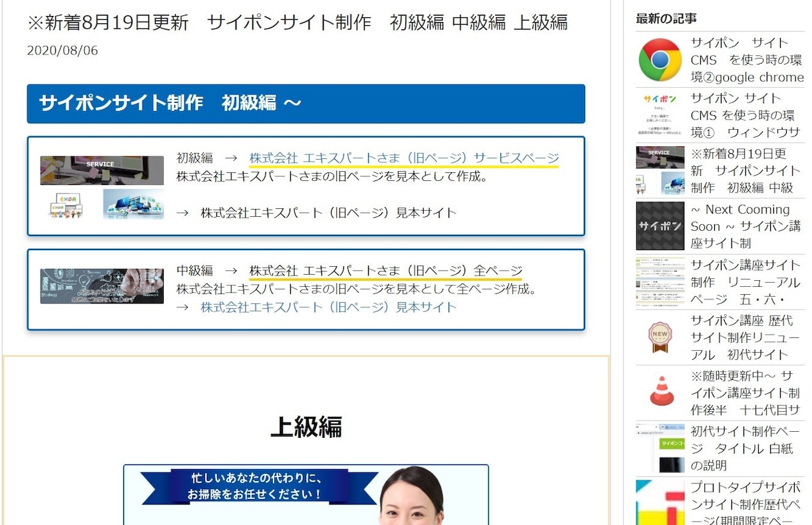The height and width of the screenshot is (525, 812).
Task: Click the monitors image beside the EXPA picture
Action: [x=133, y=204]
